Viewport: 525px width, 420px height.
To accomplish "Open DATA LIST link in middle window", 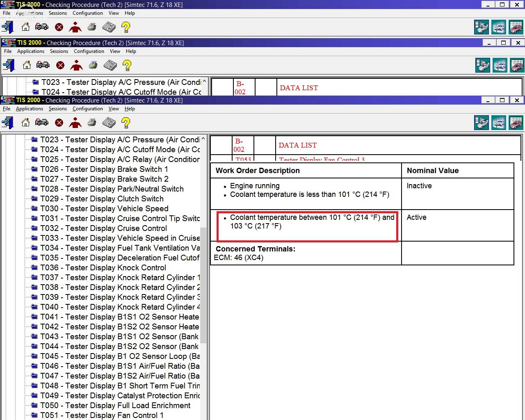I will coord(299,88).
